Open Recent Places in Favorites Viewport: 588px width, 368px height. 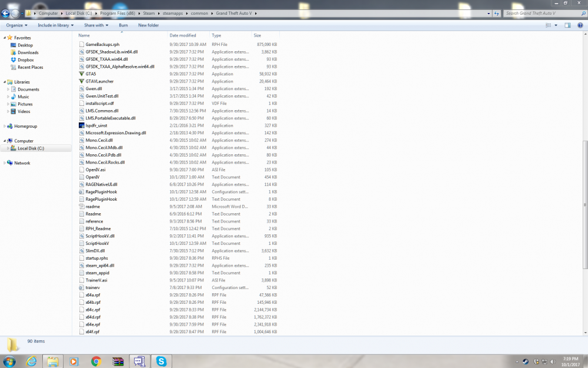30,67
